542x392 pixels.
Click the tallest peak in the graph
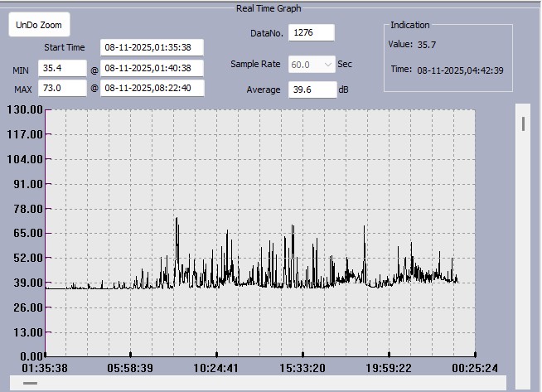(x=177, y=219)
